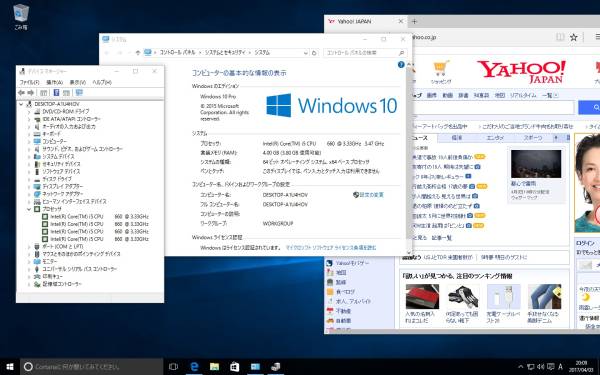Open the Microsoft software license terms link
Viewport: 600px width, 375px height.
331,248
